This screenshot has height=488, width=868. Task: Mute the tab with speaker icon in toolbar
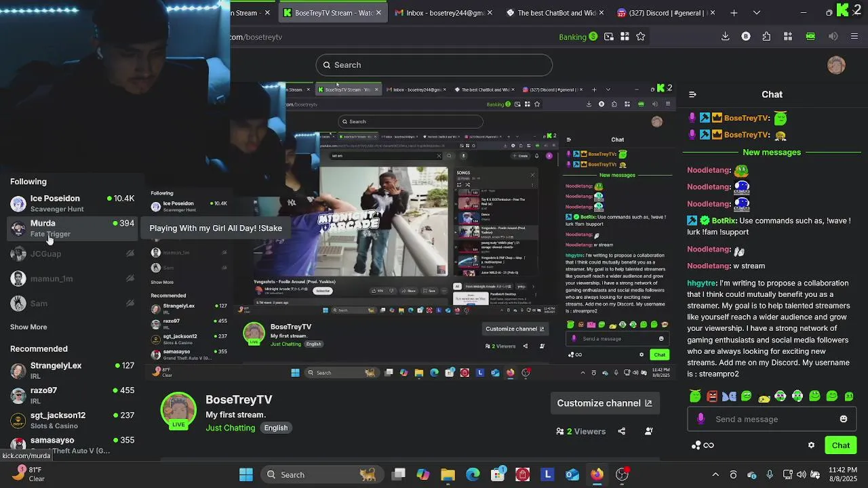(833, 37)
